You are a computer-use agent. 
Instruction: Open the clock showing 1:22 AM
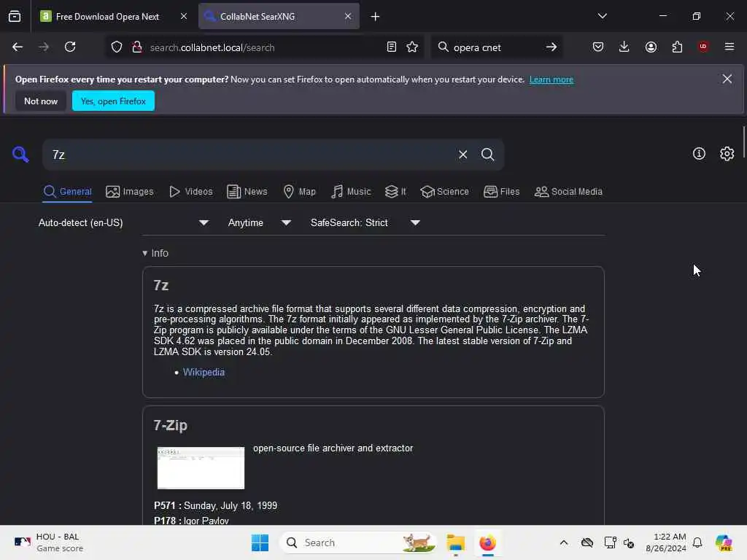tap(665, 542)
